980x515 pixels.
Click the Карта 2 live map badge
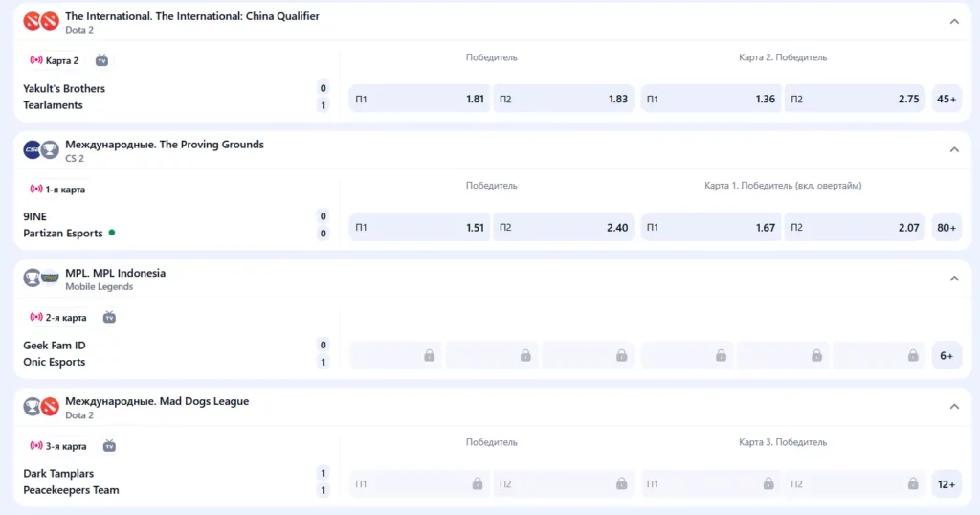pyautogui.click(x=55, y=60)
